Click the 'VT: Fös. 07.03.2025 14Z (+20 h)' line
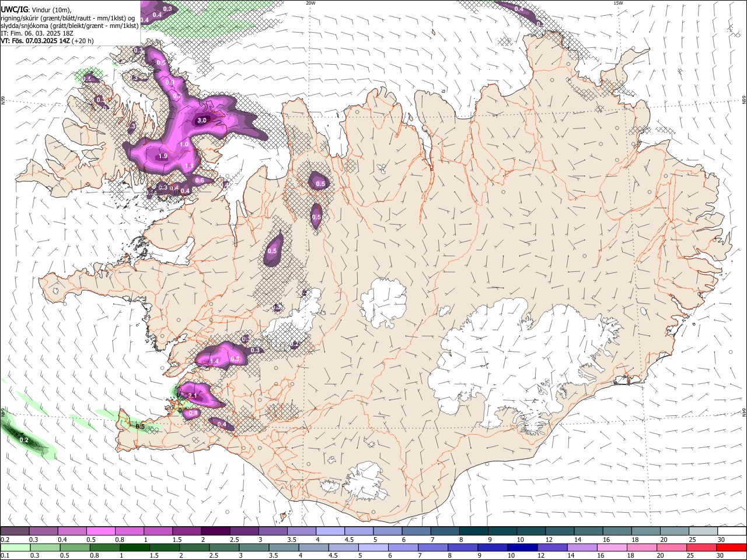This screenshot has height=560, width=747. click(x=47, y=41)
